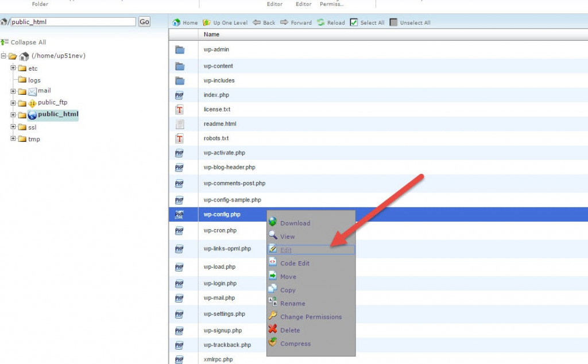Click the wp-activate.php file icon
588x364 pixels.
tap(179, 153)
